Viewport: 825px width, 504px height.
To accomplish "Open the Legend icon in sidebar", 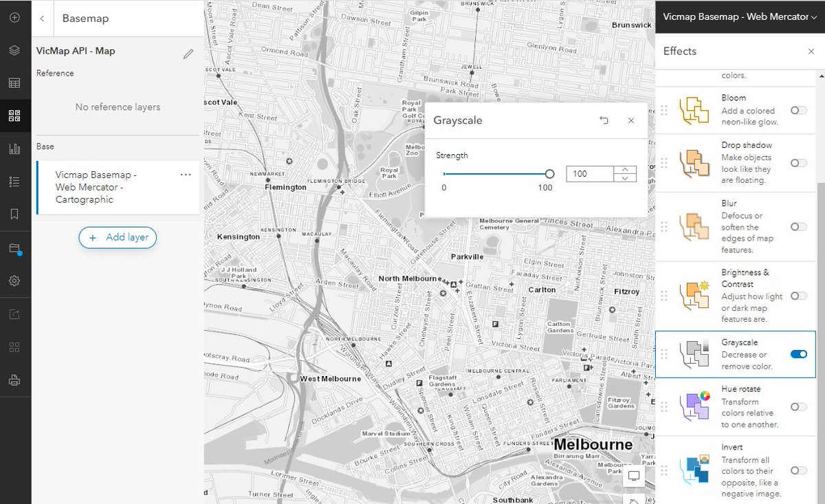I will point(14,182).
